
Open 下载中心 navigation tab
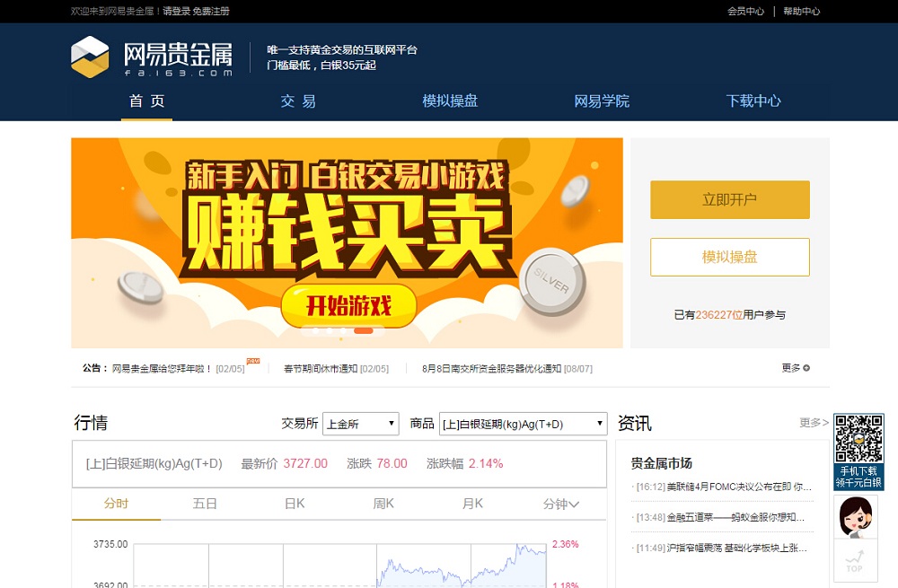point(753,101)
